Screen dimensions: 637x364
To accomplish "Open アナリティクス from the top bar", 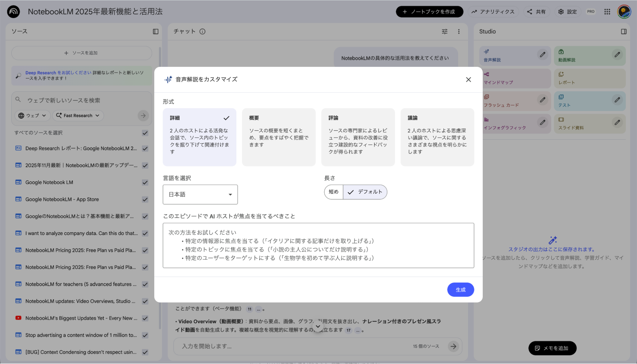I will 493,11.
